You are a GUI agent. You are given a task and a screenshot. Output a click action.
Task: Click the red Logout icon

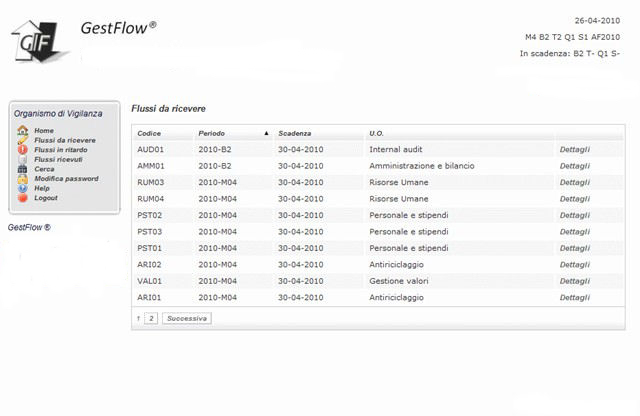(22, 198)
